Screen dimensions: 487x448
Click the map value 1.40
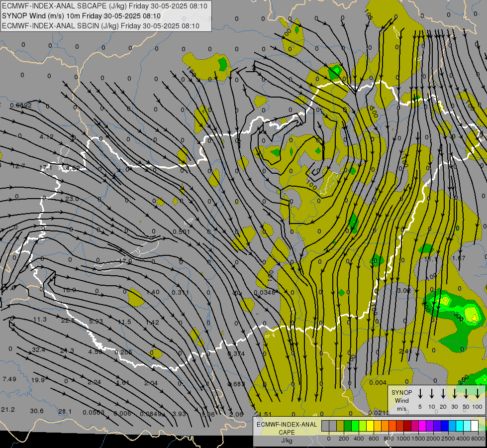[x=153, y=292]
